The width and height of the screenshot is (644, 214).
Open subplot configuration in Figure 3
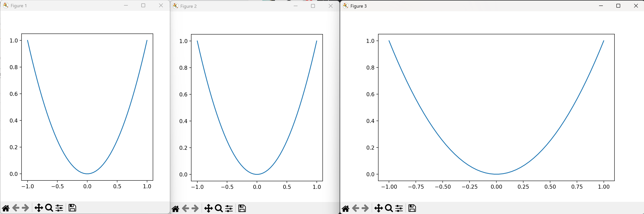tap(399, 208)
